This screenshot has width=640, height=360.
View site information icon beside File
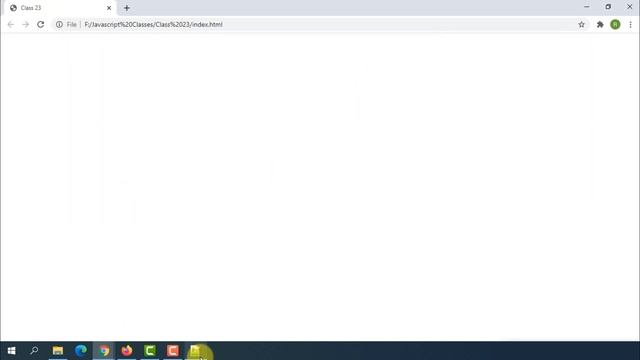pyautogui.click(x=59, y=24)
